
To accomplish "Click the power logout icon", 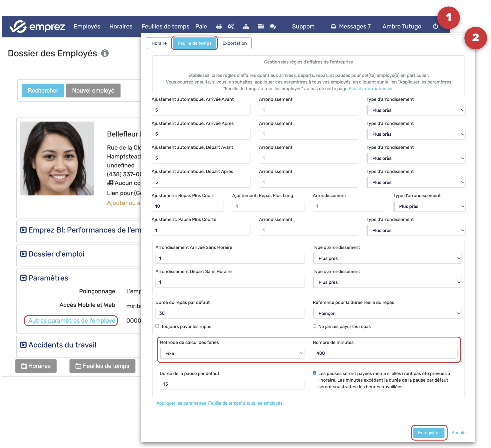I will (435, 26).
